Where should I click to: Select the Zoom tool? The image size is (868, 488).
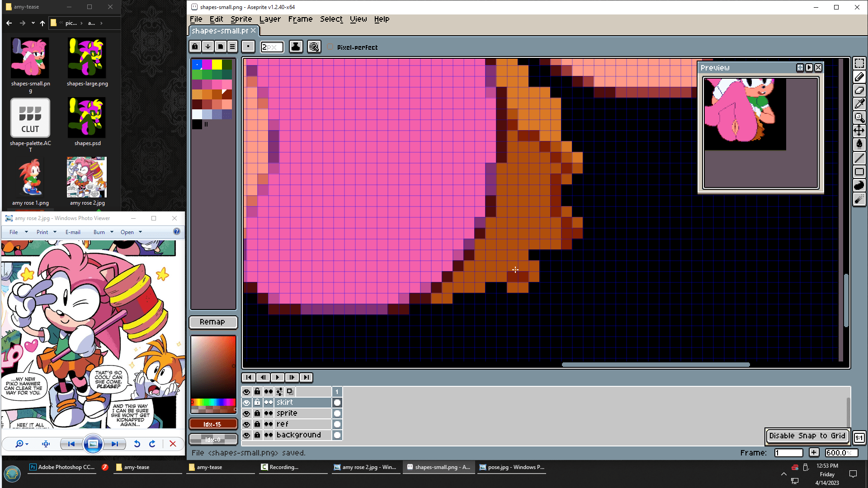(859, 117)
